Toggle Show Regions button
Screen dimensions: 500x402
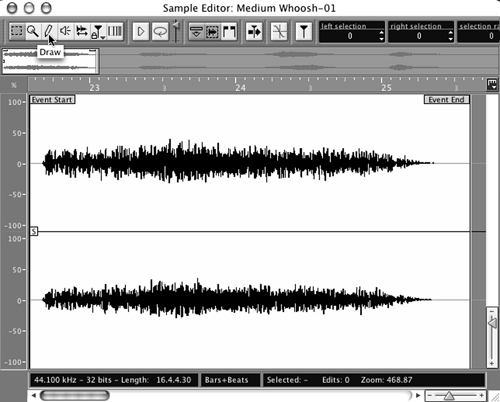pos(229,32)
